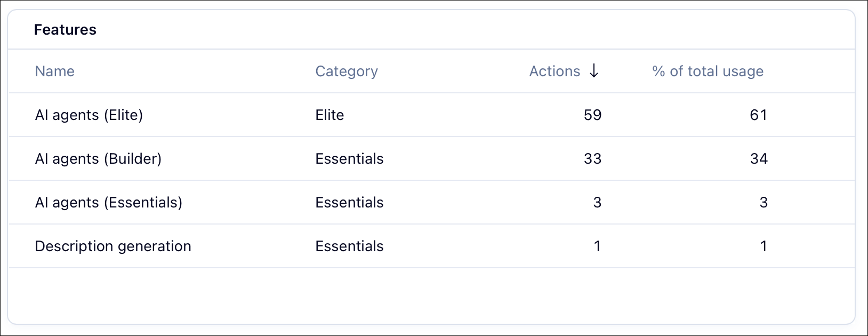Select the Description generation row name

point(113,246)
